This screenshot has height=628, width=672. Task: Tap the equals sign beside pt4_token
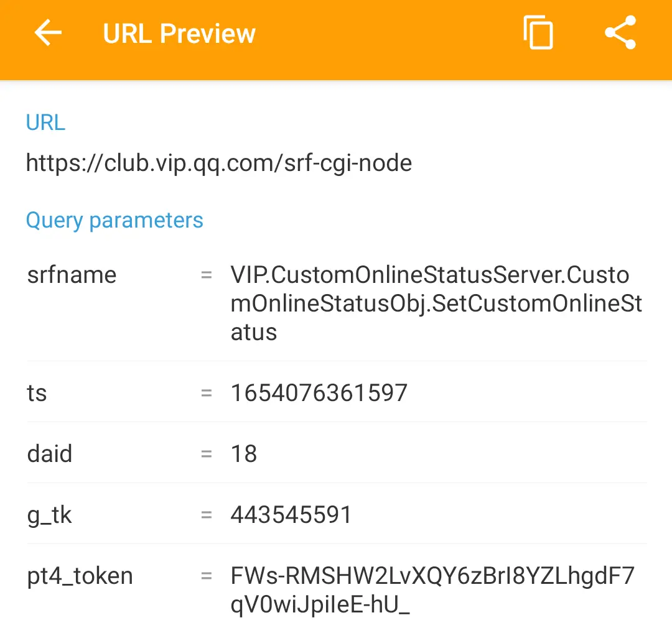click(207, 576)
